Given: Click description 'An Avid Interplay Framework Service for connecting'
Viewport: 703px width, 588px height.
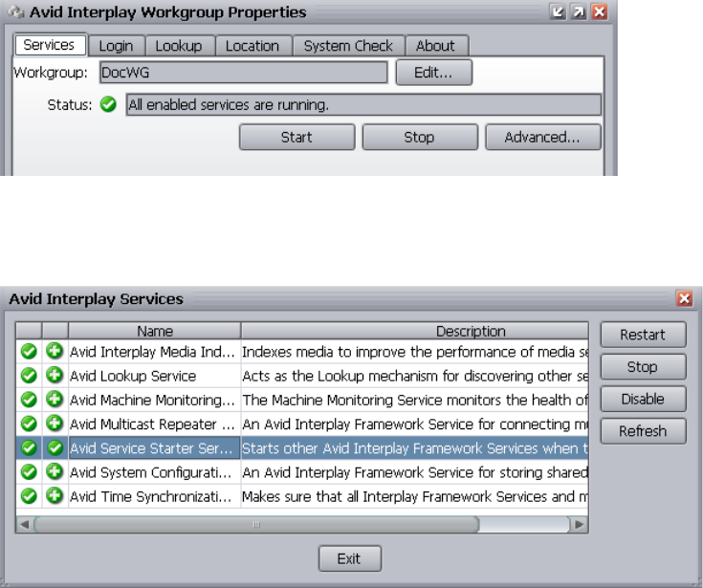Looking at the screenshot, I should click(x=415, y=425).
